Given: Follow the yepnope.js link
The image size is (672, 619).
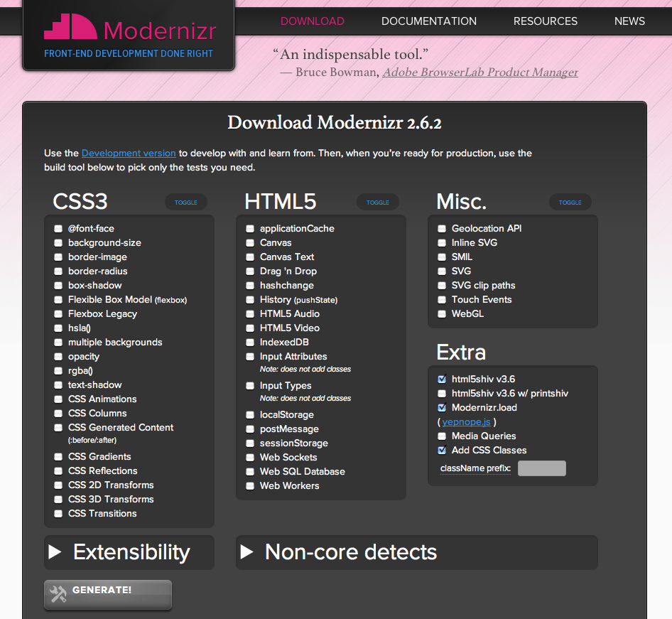Looking at the screenshot, I should point(466,422).
